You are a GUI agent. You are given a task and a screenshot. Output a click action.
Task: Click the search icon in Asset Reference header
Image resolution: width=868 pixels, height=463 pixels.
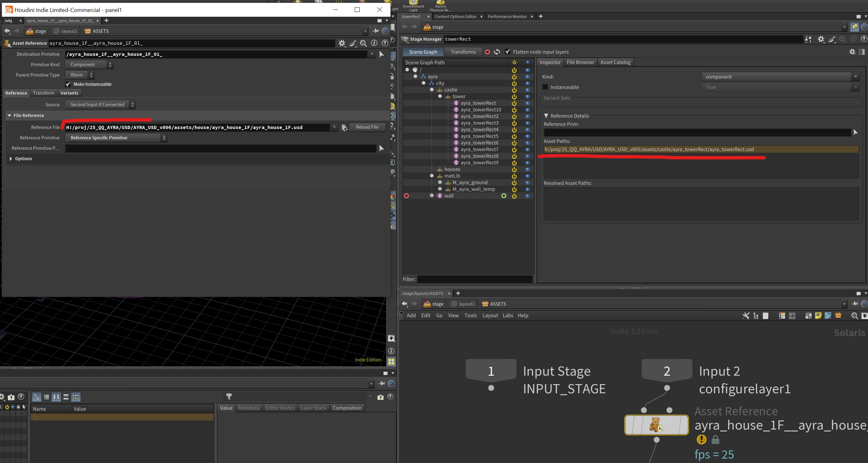point(363,43)
